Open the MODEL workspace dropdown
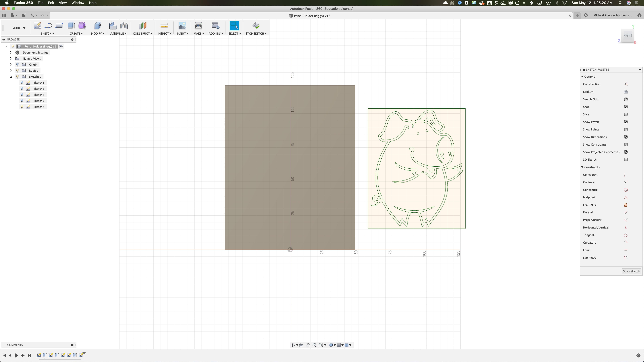The height and width of the screenshot is (362, 644). 19,28
